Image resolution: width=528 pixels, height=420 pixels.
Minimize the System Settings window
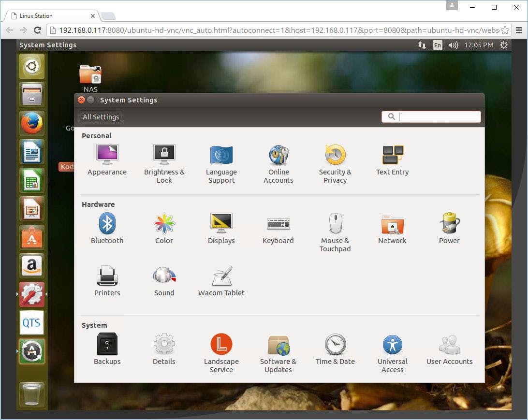(90, 100)
